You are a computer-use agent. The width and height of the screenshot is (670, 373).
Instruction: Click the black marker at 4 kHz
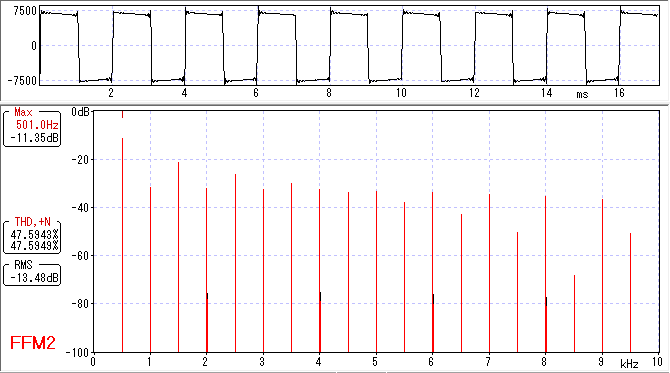coord(320,297)
